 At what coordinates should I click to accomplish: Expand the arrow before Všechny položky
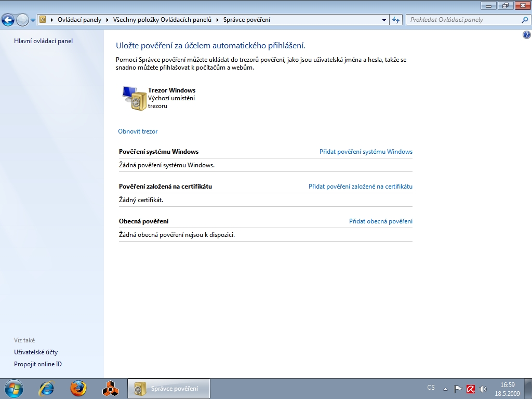pos(107,20)
